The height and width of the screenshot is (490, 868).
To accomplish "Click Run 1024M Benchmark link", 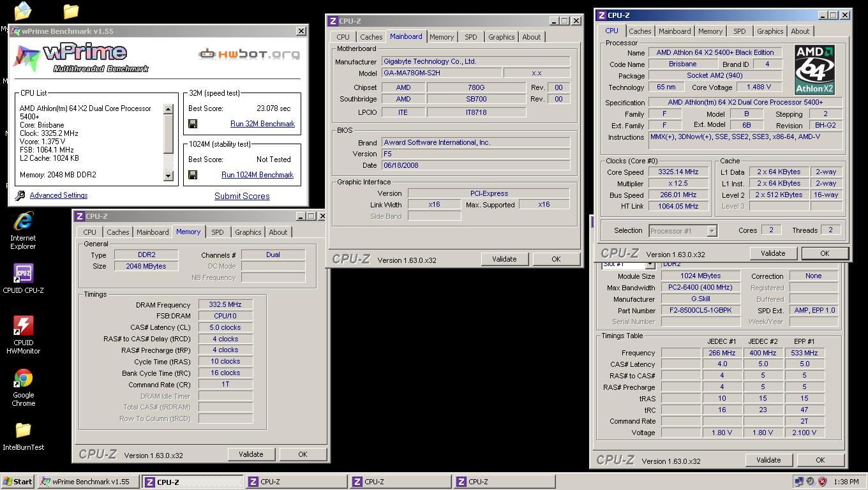I will point(257,175).
